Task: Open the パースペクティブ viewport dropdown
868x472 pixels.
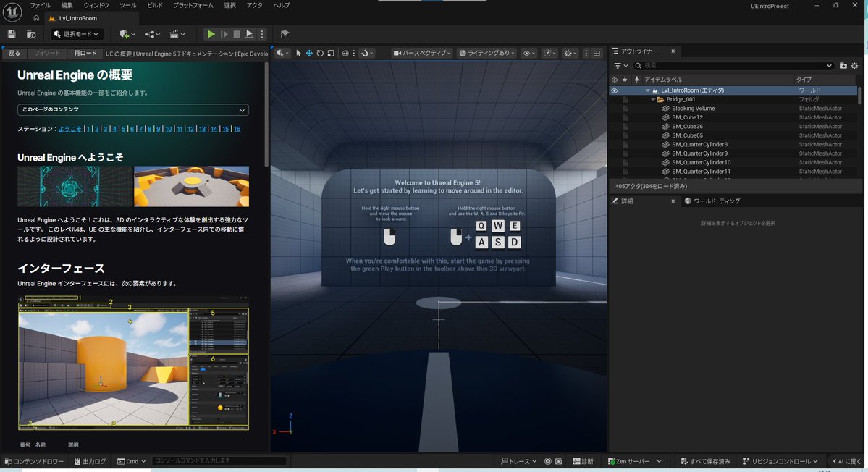Action: [x=422, y=53]
